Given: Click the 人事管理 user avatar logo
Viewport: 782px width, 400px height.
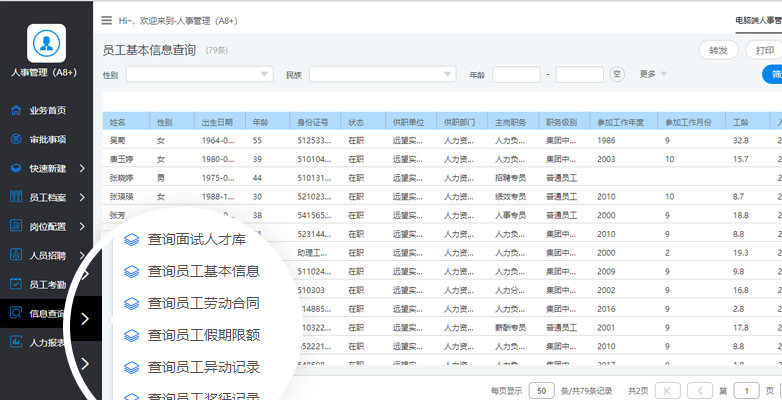Looking at the screenshot, I should click(44, 43).
